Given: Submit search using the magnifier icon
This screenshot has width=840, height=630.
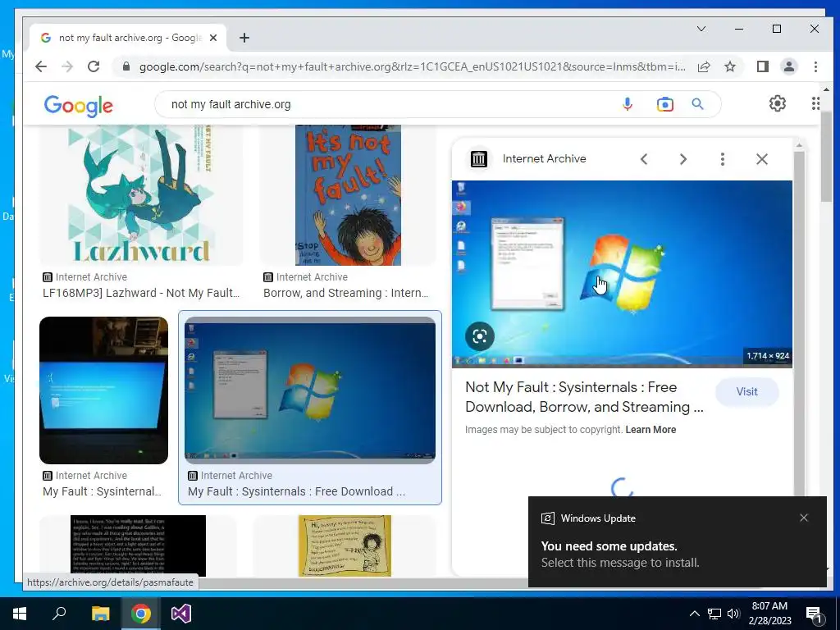Looking at the screenshot, I should [x=697, y=104].
